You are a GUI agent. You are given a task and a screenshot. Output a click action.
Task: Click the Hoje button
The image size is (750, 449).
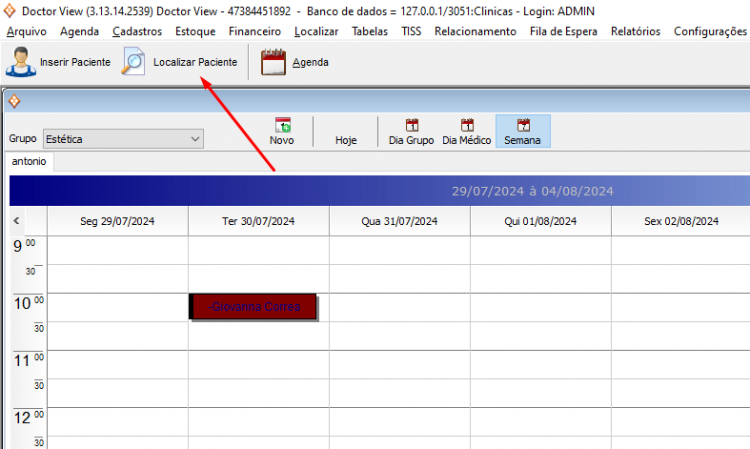click(x=346, y=140)
